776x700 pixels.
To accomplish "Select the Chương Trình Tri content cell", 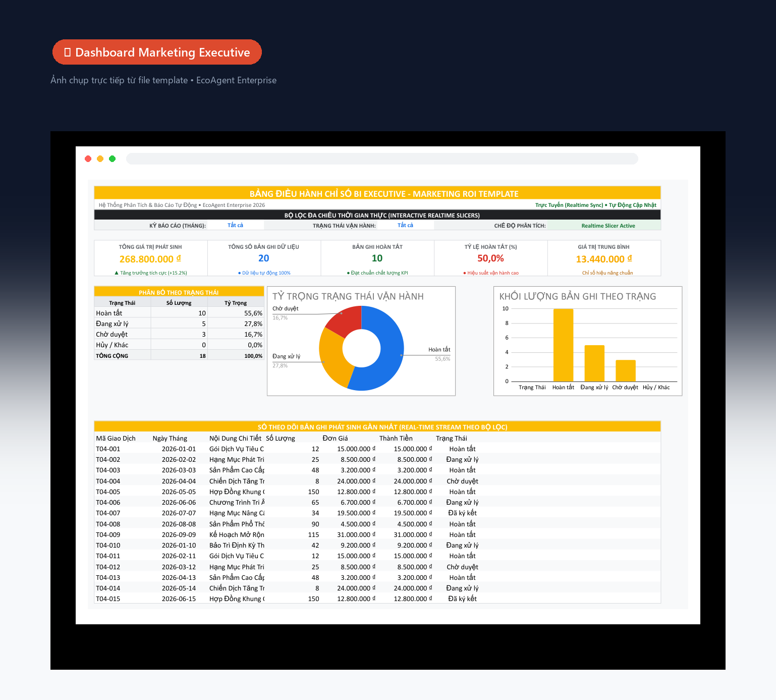I will click(237, 502).
